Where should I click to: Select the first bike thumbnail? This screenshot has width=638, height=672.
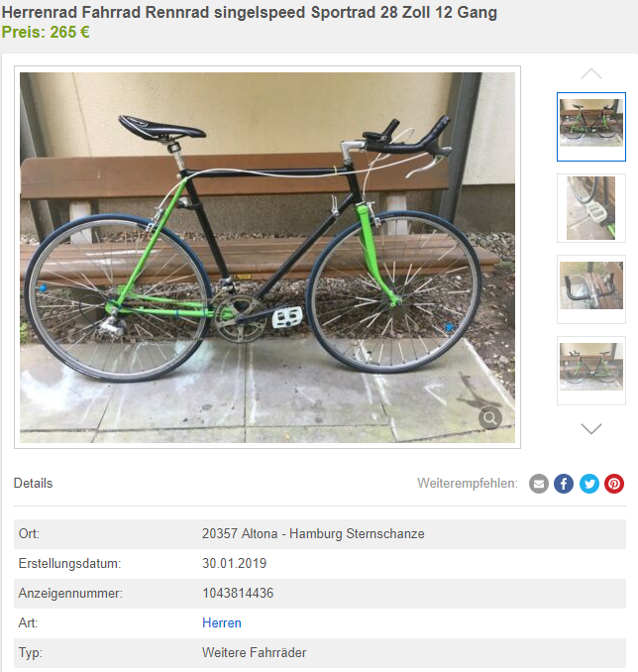tap(591, 127)
